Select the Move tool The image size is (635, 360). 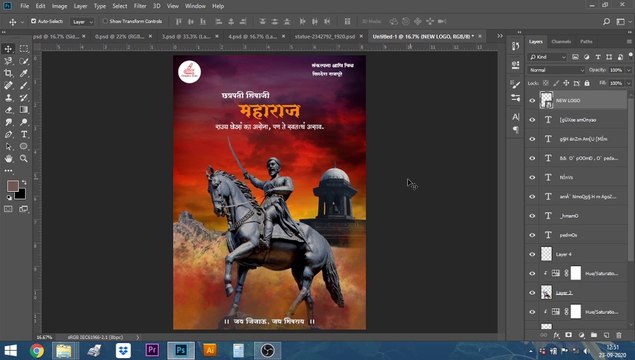(8, 49)
